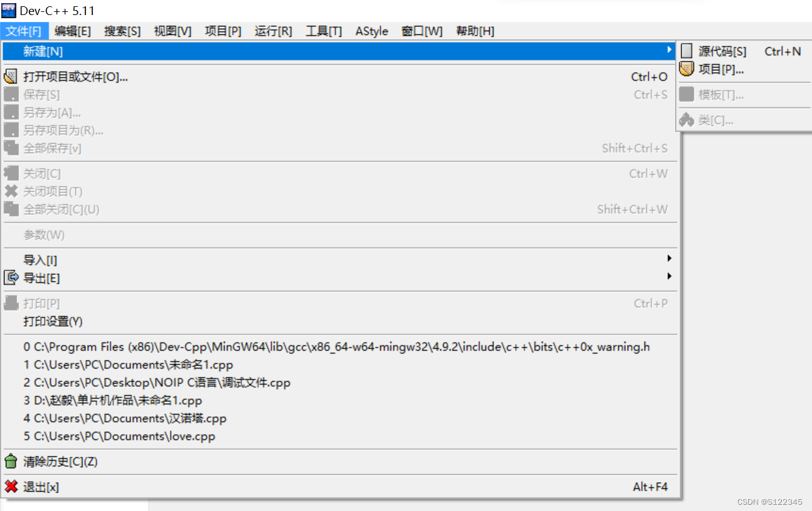812x511 pixels.
Task: Open the 窗口[W] menu
Action: (421, 31)
